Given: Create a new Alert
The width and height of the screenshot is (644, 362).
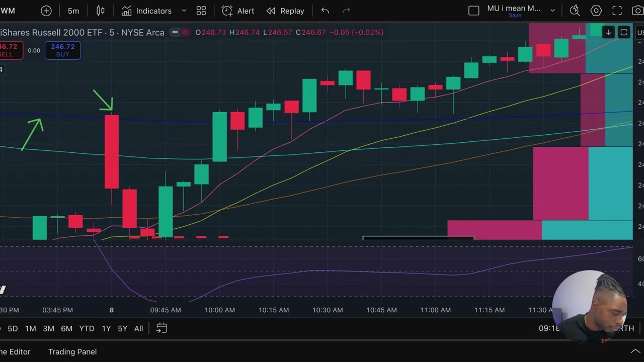Looking at the screenshot, I should 238,11.
